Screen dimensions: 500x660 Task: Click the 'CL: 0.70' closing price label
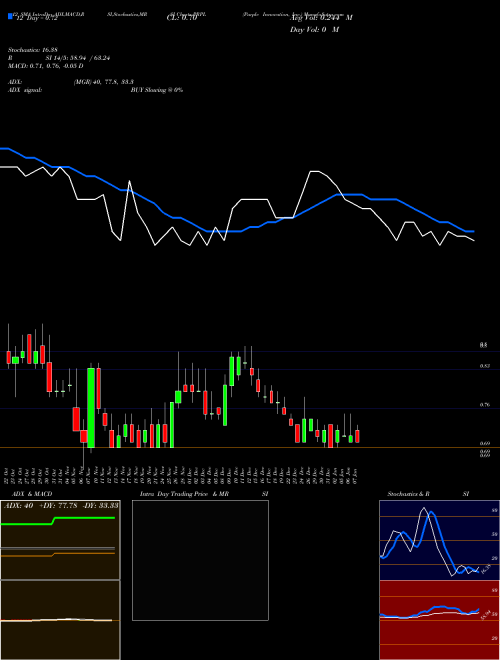pyautogui.click(x=181, y=18)
